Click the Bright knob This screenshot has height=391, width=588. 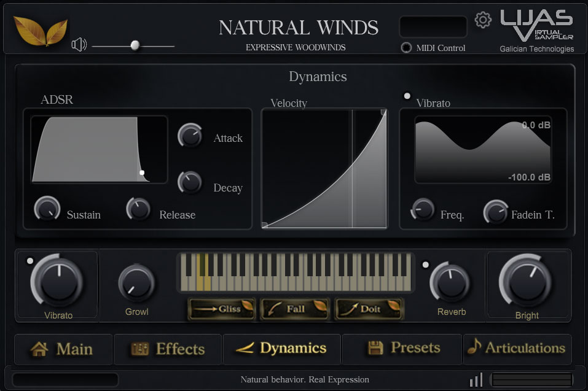point(526,281)
